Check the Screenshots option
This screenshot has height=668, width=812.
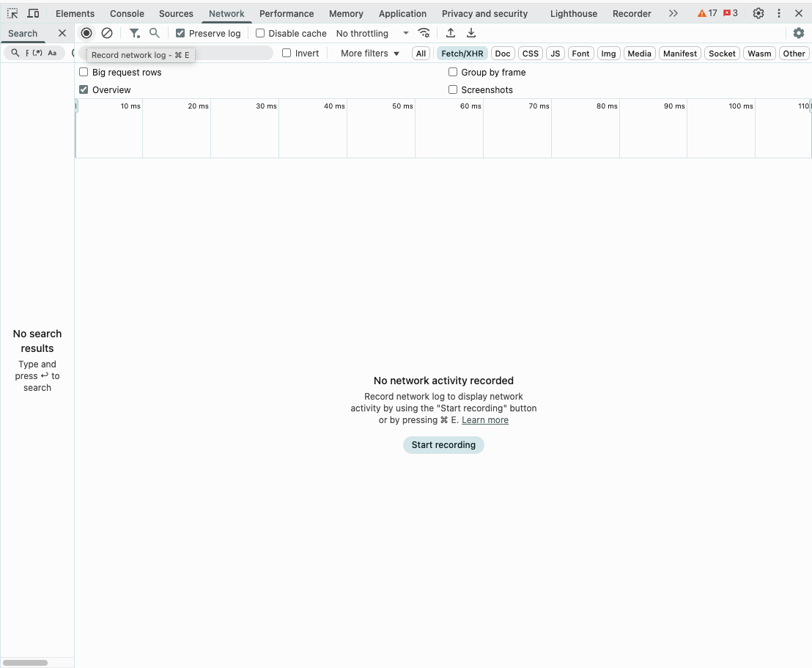(x=453, y=89)
